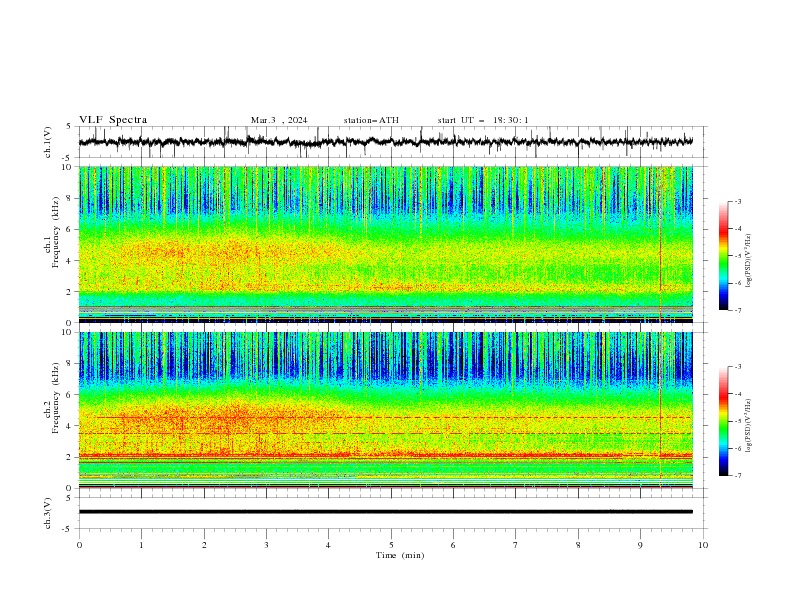Click the ch.3(V) axis label
This screenshot has height=612, width=792.
[x=48, y=513]
